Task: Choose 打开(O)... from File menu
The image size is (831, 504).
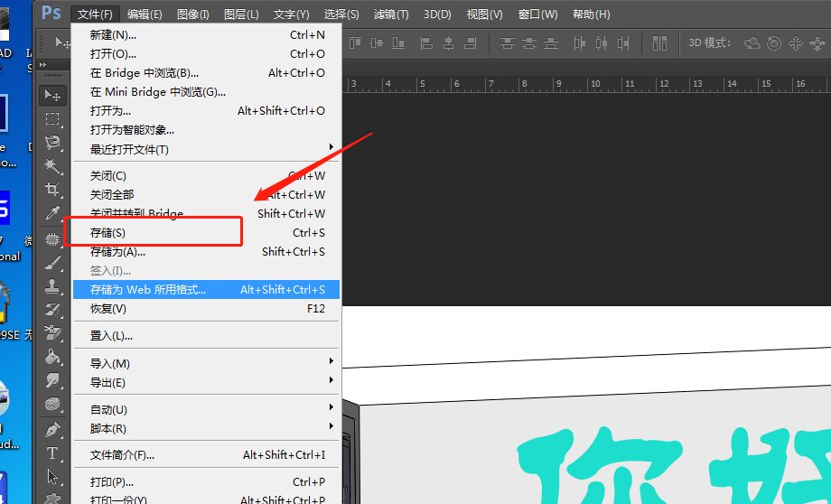Action: 206,54
